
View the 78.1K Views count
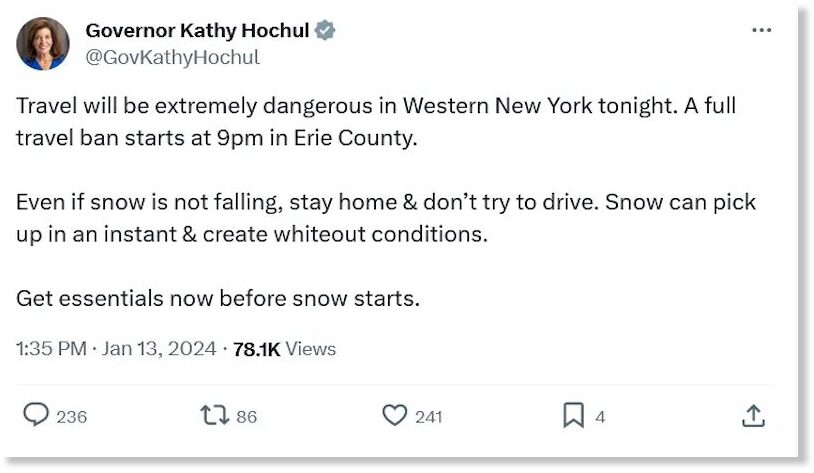click(284, 349)
